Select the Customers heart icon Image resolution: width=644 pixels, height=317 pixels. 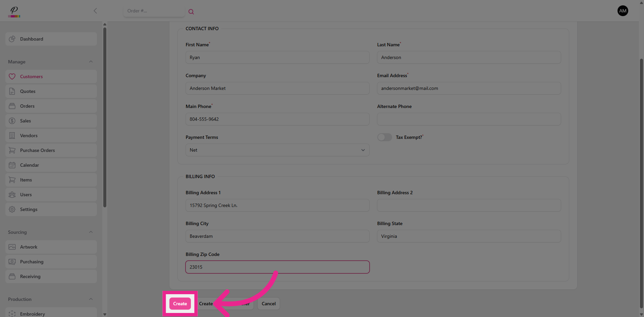(12, 76)
